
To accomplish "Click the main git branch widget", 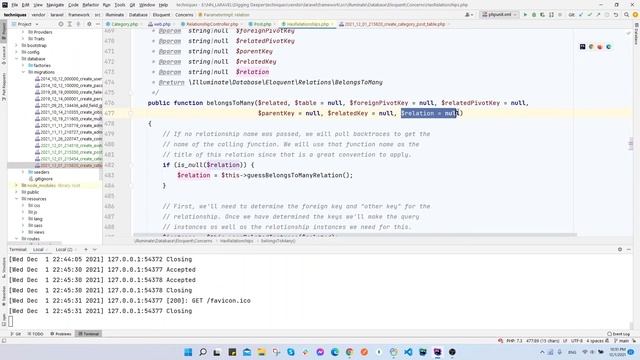I will (x=621, y=340).
